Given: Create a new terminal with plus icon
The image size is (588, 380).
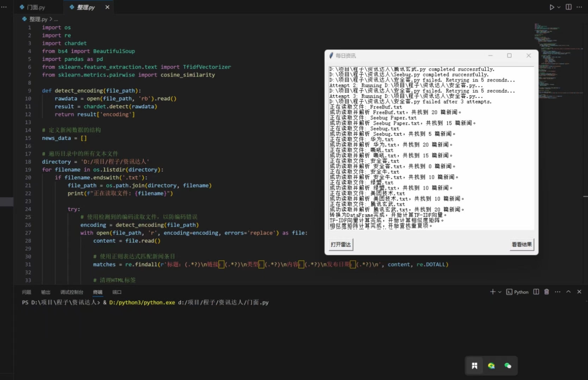Looking at the screenshot, I should point(493,292).
